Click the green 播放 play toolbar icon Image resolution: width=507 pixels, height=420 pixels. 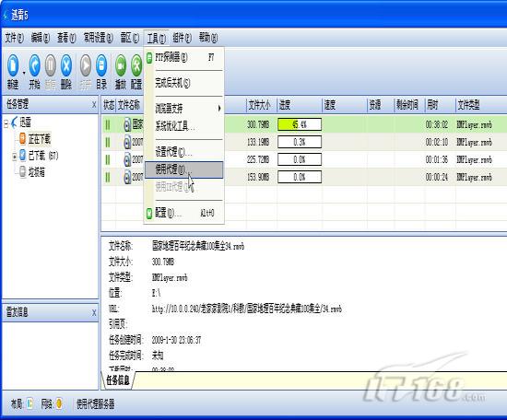click(121, 72)
